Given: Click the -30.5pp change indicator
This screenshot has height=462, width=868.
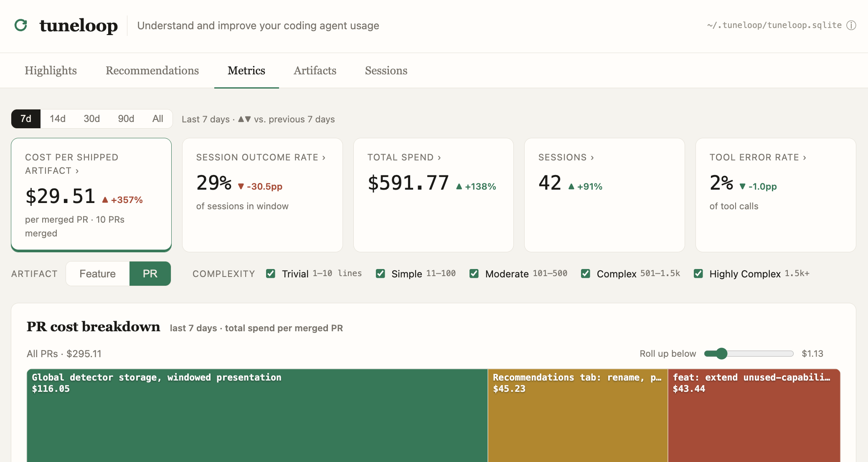Looking at the screenshot, I should [x=260, y=186].
